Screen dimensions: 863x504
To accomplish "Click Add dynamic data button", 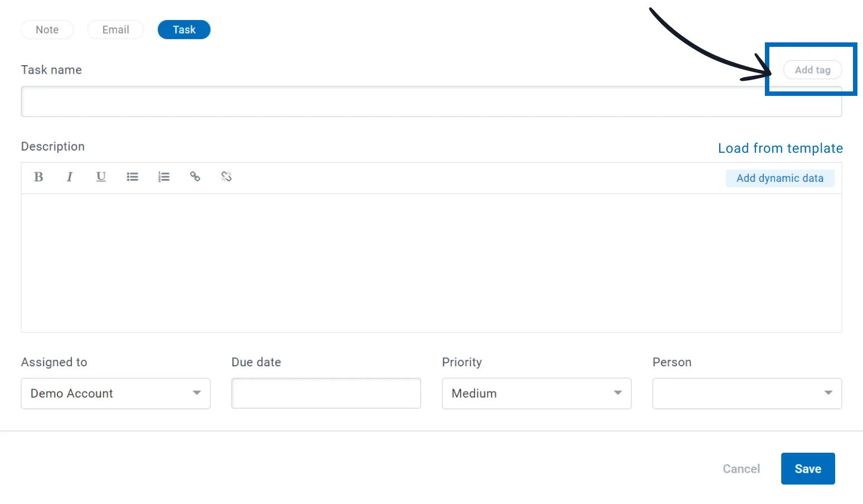I will click(x=780, y=178).
